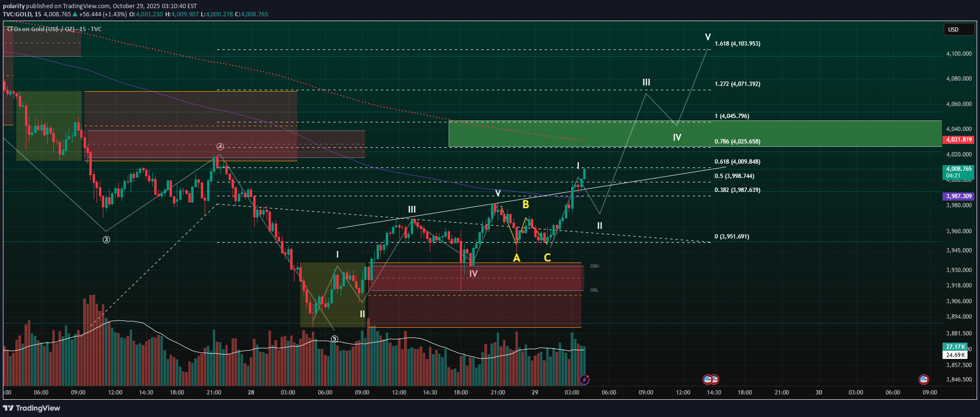Click the ORH range label
The image size is (980, 417).
point(594,266)
